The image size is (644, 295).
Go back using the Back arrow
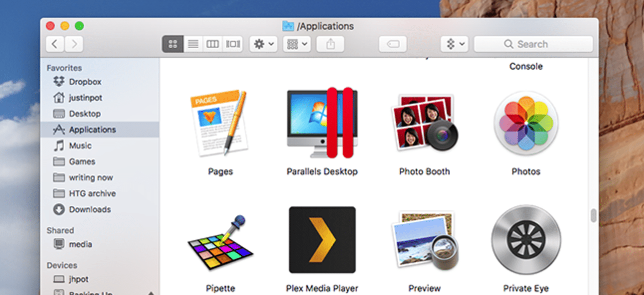click(54, 44)
